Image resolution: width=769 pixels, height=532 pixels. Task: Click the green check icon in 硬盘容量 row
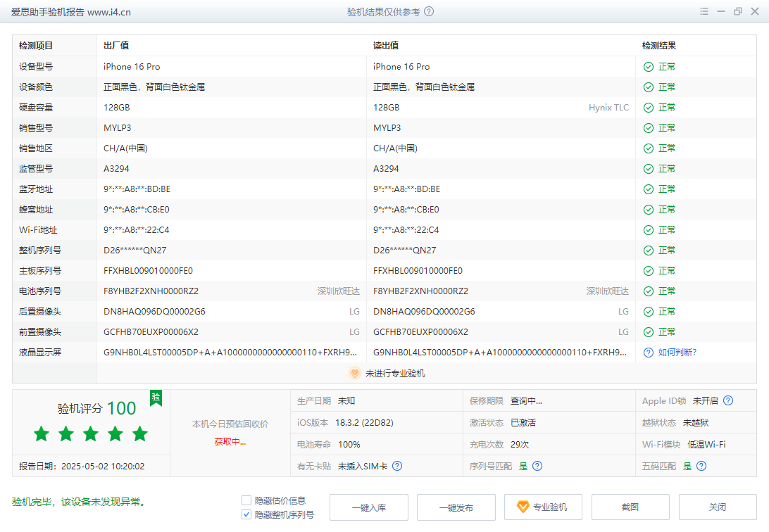649,108
